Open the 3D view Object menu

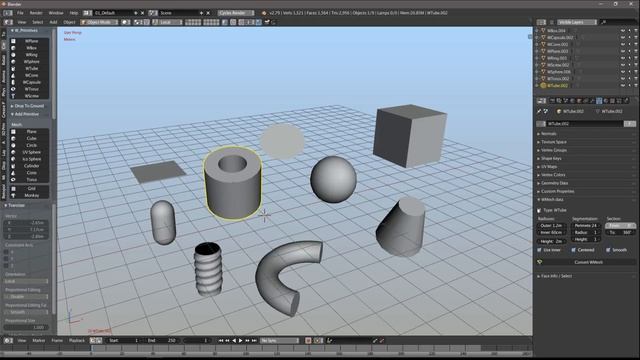(x=69, y=22)
